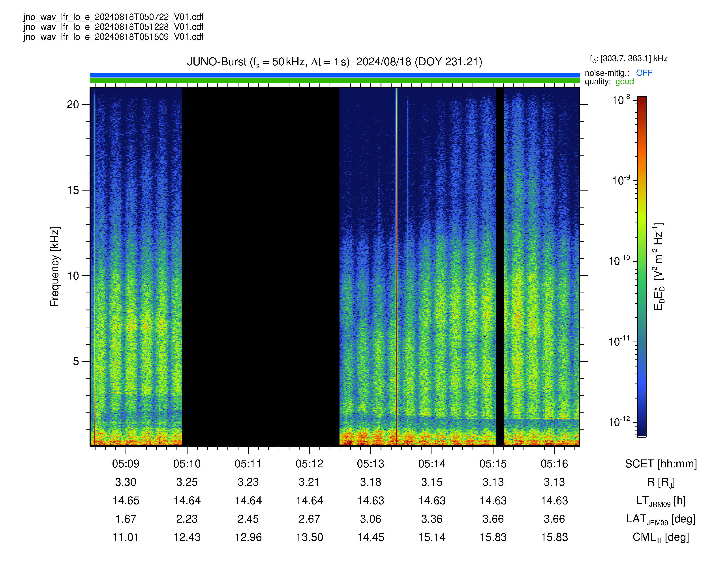Click the quality good label
Screen dimensions: 728x563
609,82
